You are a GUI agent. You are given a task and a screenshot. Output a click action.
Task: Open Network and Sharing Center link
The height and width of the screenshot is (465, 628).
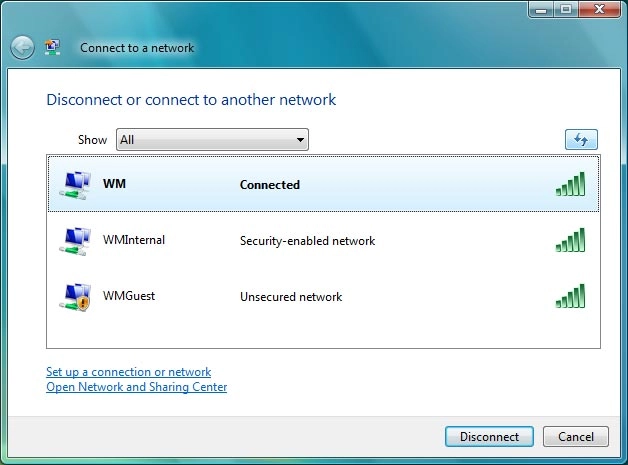(137, 387)
